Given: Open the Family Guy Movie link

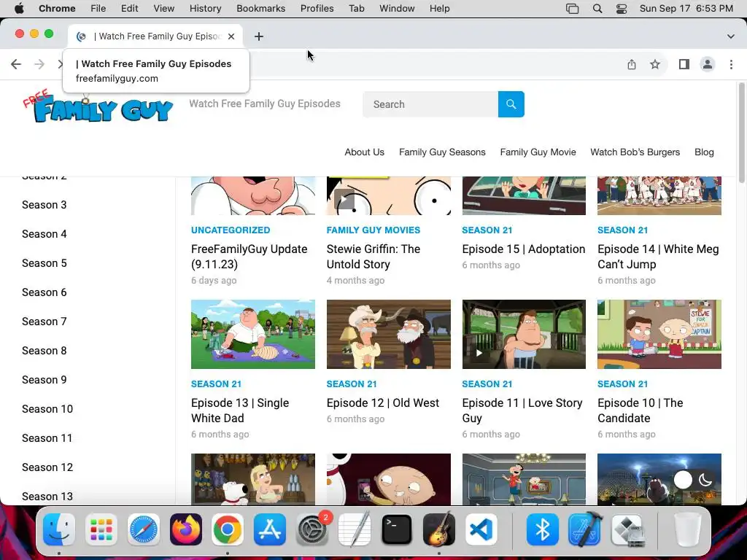Looking at the screenshot, I should [x=538, y=152].
